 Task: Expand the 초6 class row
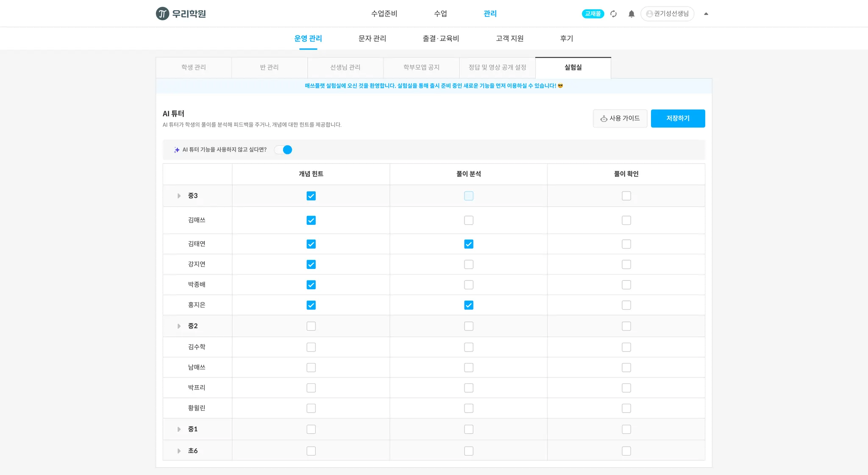click(179, 451)
